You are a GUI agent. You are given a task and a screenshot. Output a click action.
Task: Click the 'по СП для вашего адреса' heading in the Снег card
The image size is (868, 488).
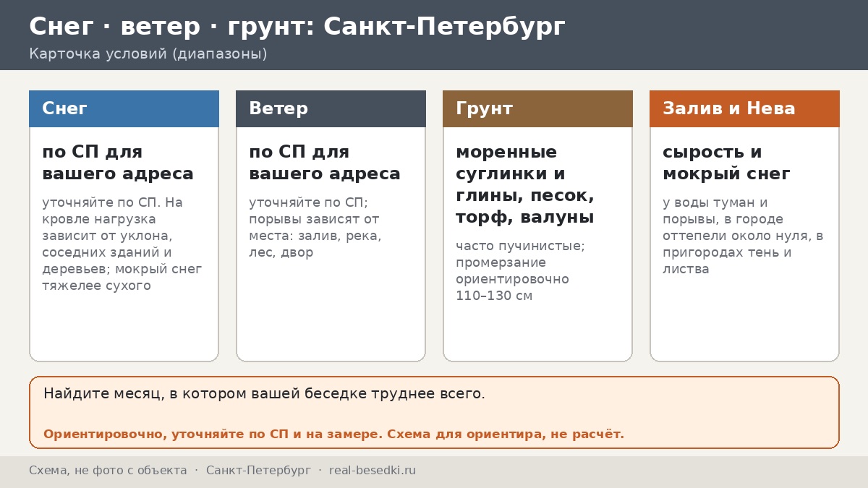point(118,163)
